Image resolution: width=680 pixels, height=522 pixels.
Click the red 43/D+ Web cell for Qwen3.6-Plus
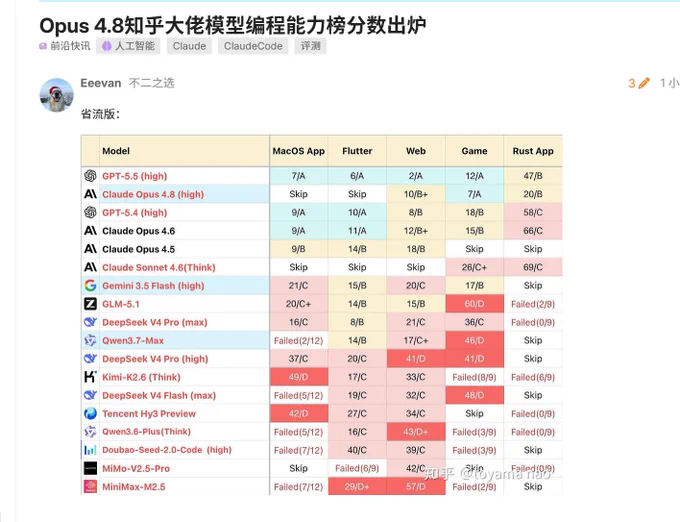tap(415, 432)
